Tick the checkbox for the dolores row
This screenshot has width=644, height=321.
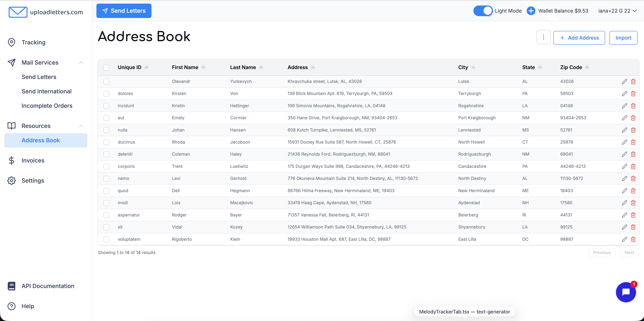click(106, 94)
